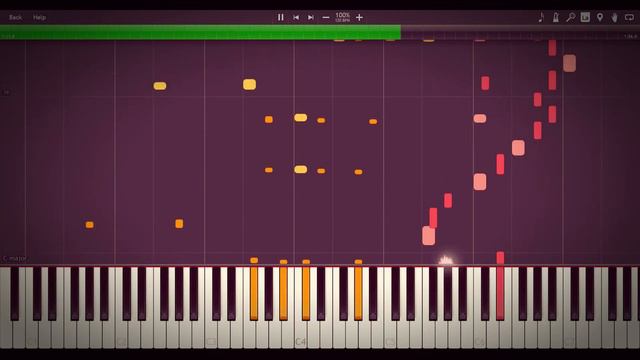Click the leftmost orange-lit piano key
The width and height of the screenshot is (640, 360).
(x=253, y=293)
